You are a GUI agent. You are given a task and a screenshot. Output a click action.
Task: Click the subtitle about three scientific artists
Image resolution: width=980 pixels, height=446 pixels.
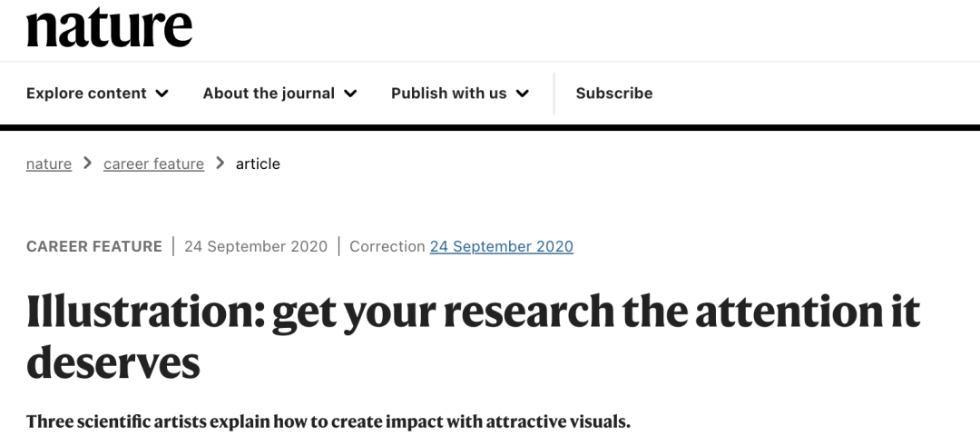(328, 421)
